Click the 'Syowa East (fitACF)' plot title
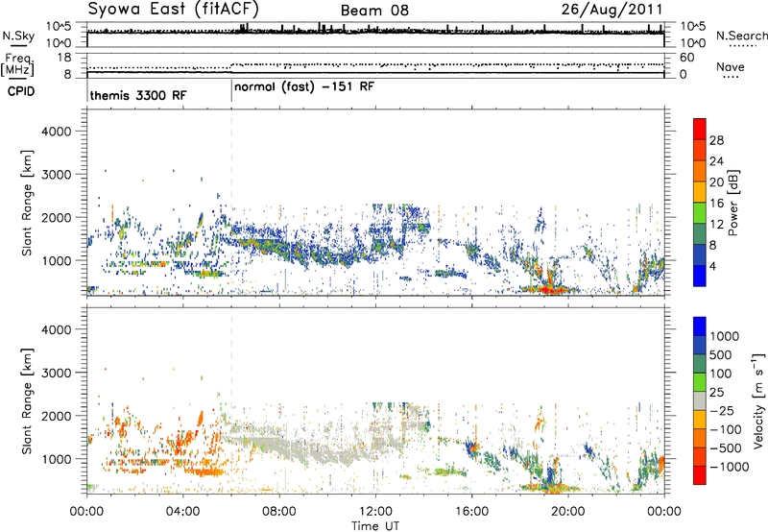 coord(174,10)
